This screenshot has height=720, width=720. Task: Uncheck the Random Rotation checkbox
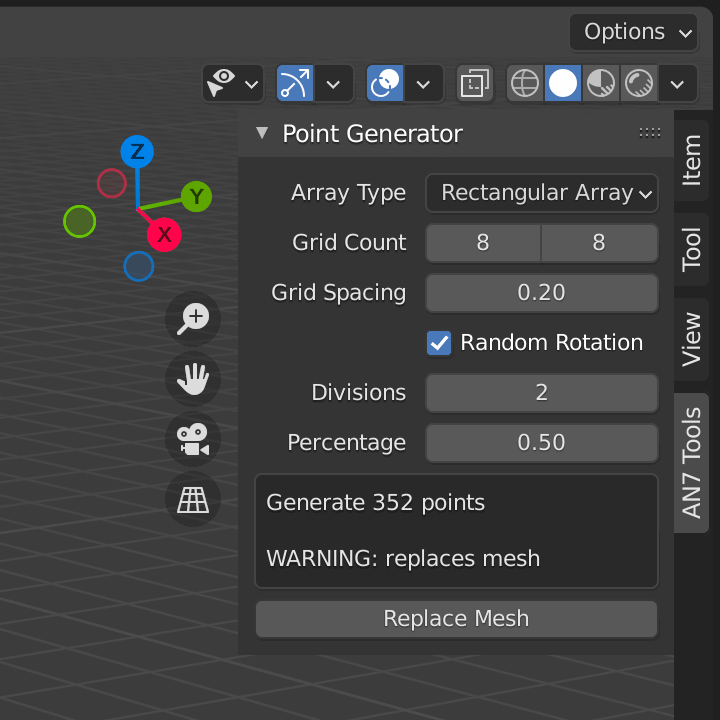pyautogui.click(x=439, y=343)
